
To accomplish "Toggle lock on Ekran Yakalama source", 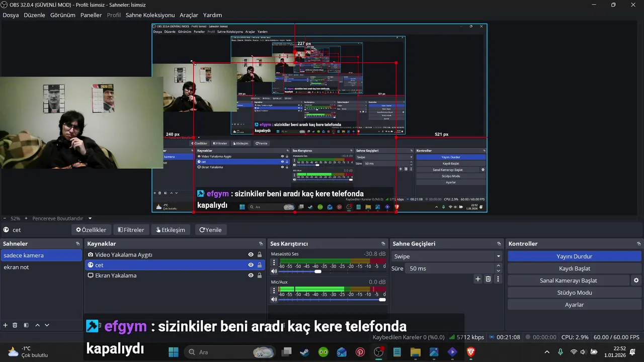I will (x=260, y=276).
